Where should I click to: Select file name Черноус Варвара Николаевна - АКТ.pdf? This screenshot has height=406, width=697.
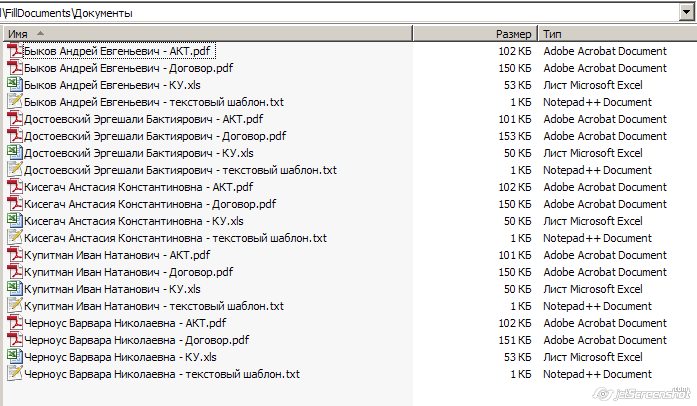[125, 323]
